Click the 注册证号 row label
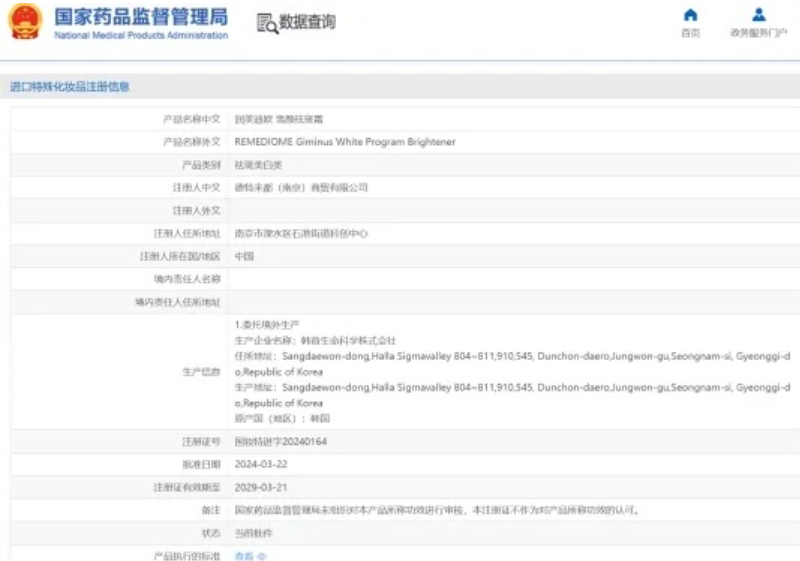The image size is (800, 561). pyautogui.click(x=201, y=442)
